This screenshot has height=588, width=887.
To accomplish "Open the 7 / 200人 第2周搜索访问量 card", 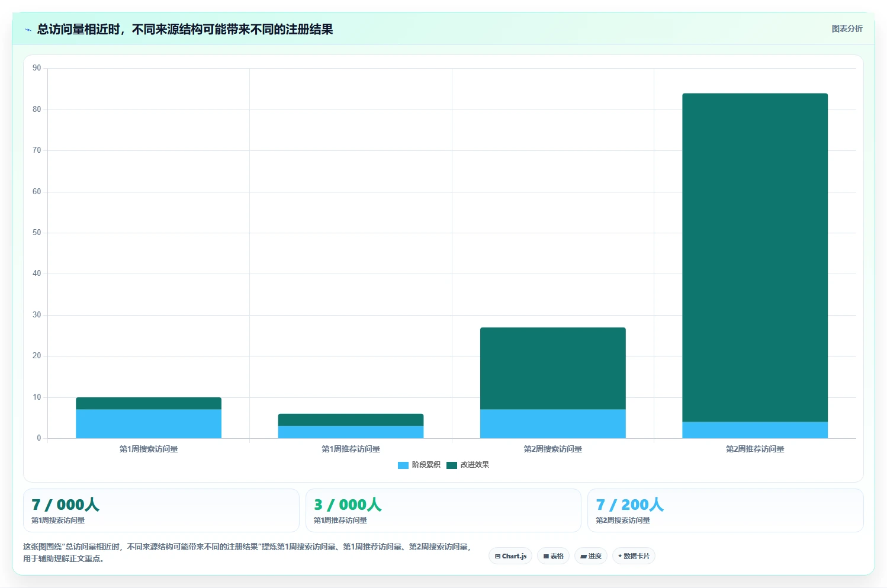I will [x=725, y=510].
